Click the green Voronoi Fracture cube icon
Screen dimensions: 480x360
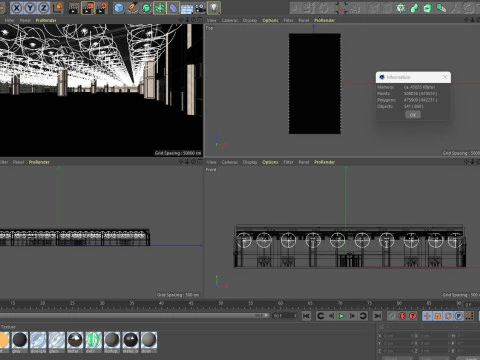pos(428,8)
